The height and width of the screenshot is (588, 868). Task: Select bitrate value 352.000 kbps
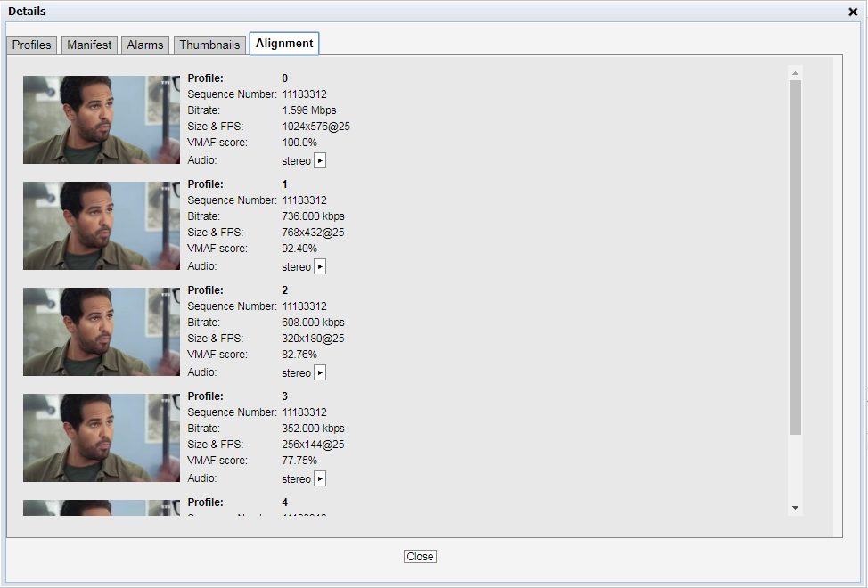point(314,429)
